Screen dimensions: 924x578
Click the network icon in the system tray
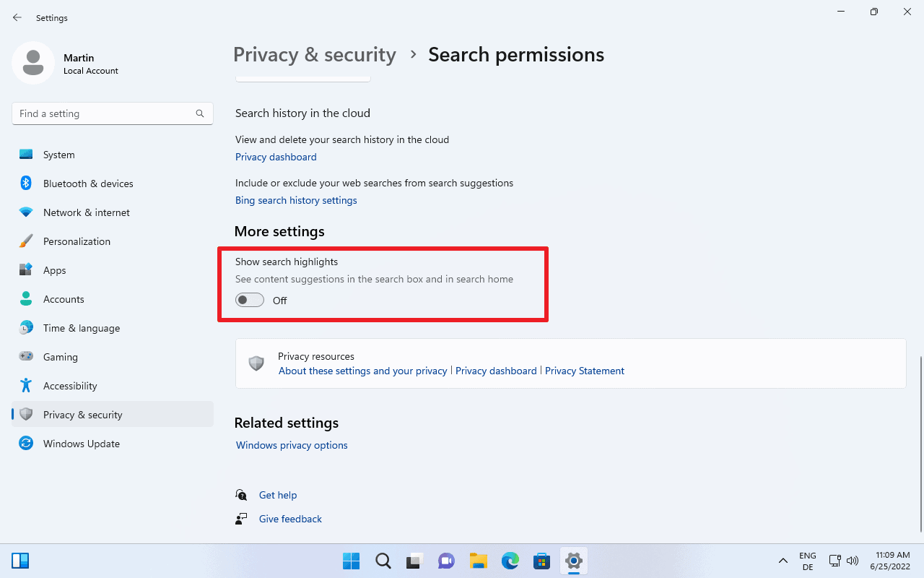(x=834, y=561)
